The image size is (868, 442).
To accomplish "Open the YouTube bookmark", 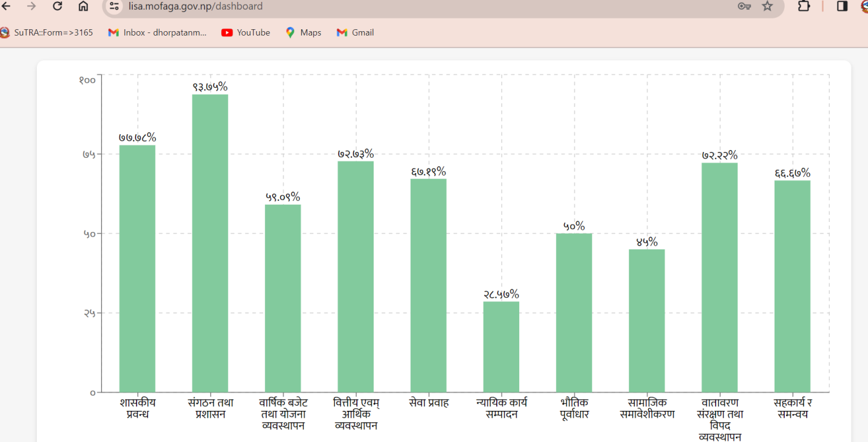I will click(246, 32).
